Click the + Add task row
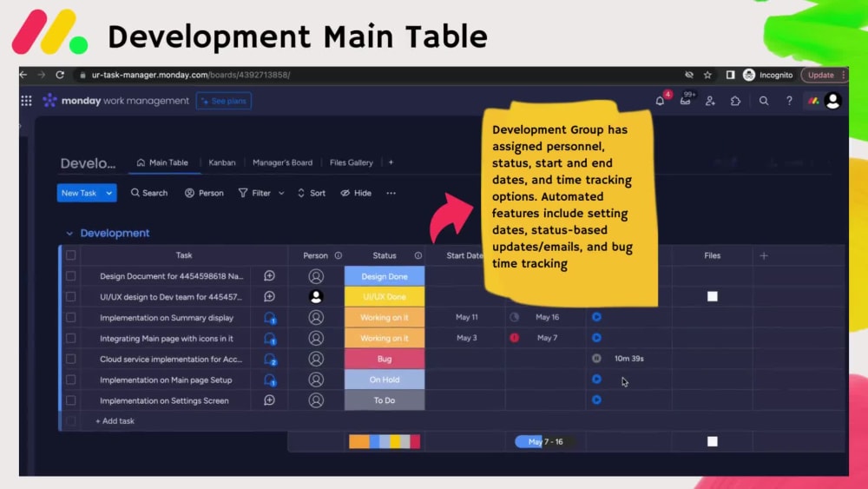 115,421
